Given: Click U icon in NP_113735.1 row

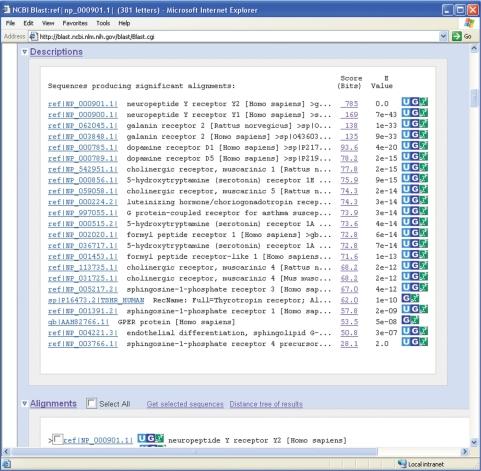Looking at the screenshot, I should [406, 266].
